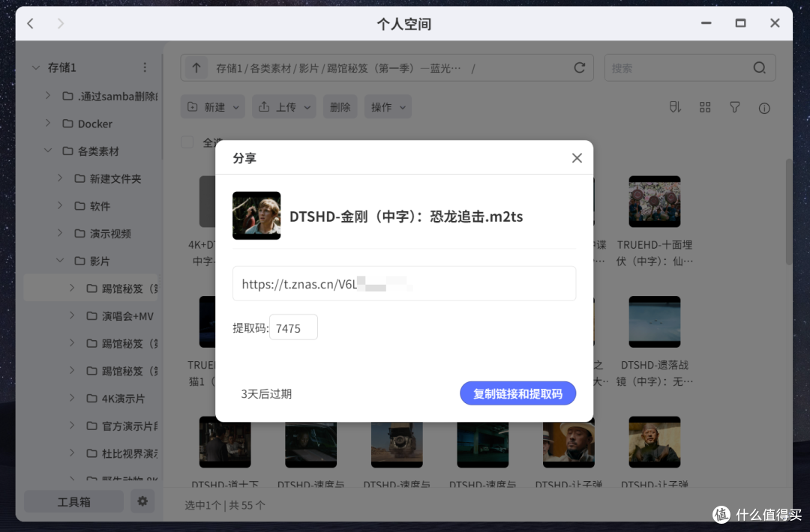Viewport: 810px width, 532px height.
Task: Open settings gear beside 工具箱
Action: pos(142,501)
